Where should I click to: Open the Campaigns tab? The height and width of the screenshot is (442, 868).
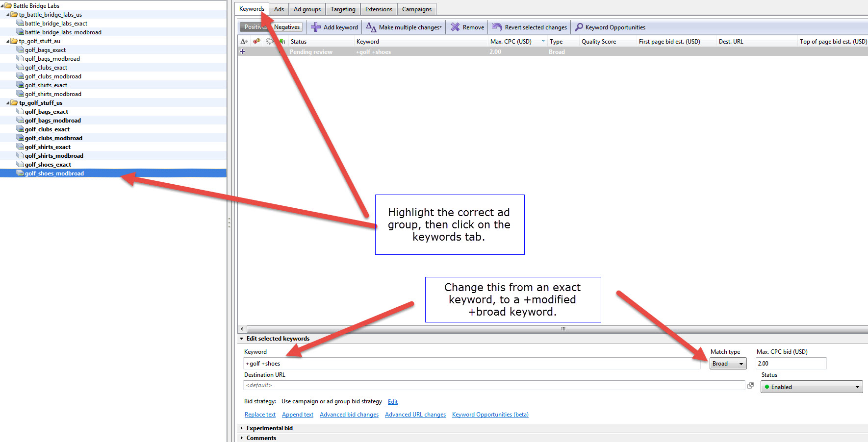click(416, 9)
